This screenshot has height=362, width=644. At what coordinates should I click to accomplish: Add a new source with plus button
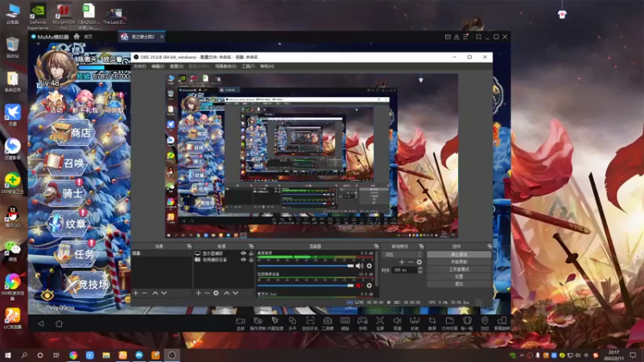[198, 293]
